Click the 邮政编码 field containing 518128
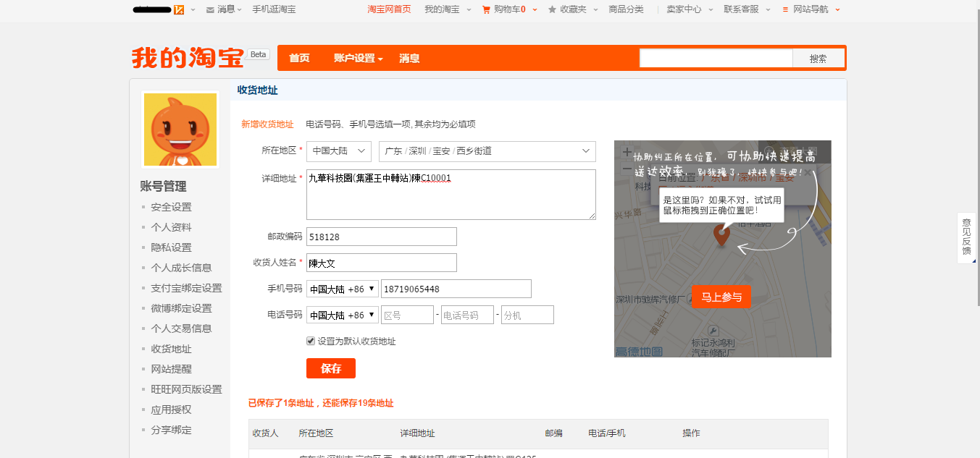Image resolution: width=980 pixels, height=458 pixels. tap(382, 237)
